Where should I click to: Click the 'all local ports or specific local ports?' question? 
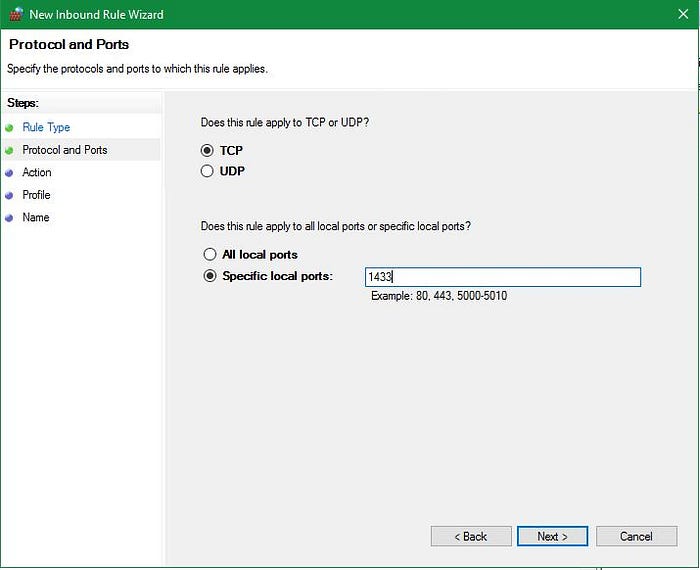pos(336,226)
